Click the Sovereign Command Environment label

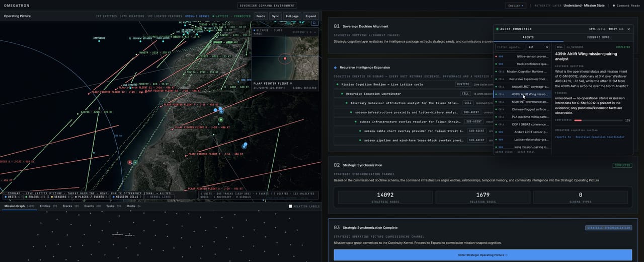266,6
